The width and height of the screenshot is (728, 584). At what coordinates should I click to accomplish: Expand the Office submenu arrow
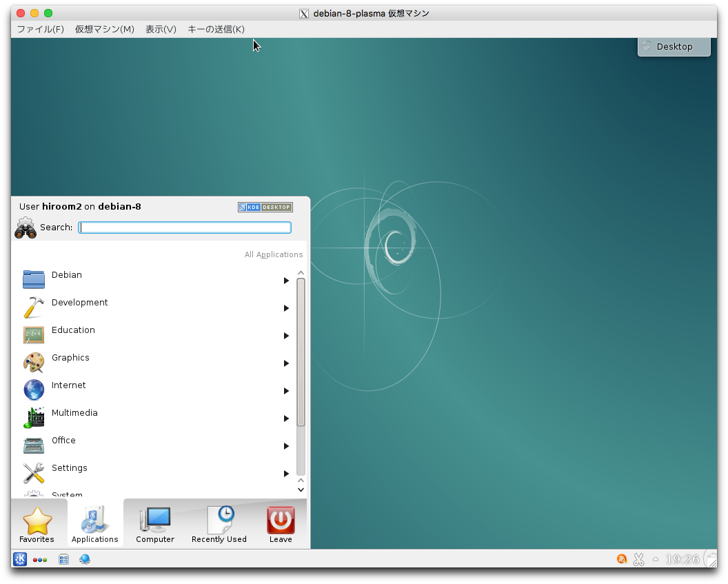pos(286,446)
